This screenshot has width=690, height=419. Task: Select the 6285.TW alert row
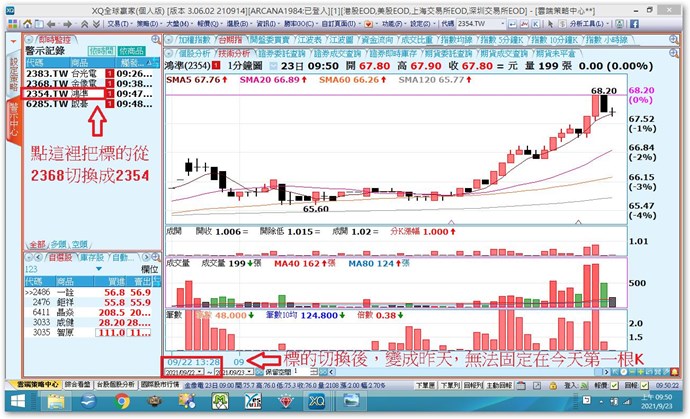tap(89, 104)
